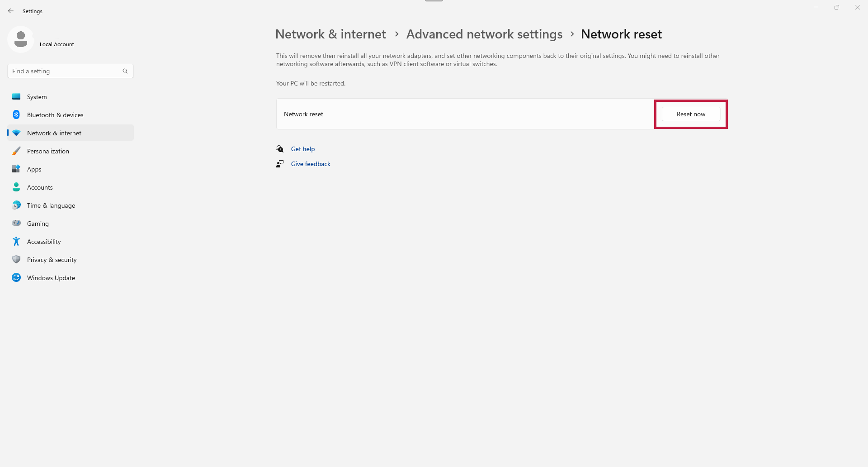868x467 pixels.
Task: Open the Apps icon in sidebar
Action: click(16, 169)
